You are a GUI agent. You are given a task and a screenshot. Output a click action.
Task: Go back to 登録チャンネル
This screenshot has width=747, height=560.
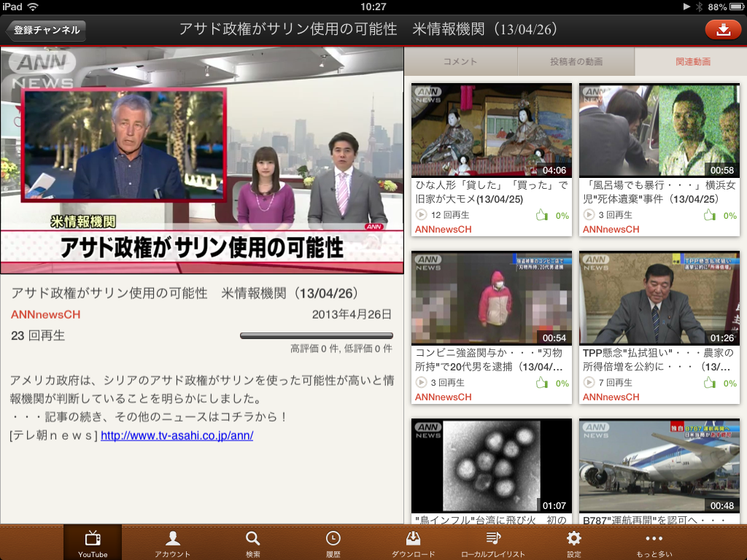point(45,30)
